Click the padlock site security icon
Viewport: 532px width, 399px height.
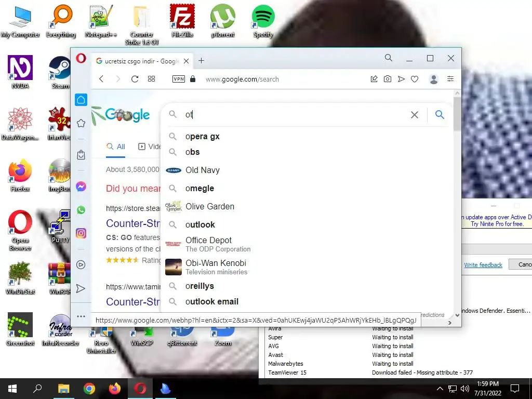click(193, 79)
